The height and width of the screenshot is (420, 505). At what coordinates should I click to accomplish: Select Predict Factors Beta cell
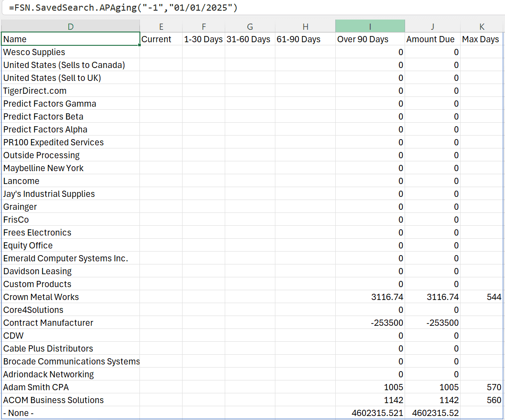click(x=71, y=116)
